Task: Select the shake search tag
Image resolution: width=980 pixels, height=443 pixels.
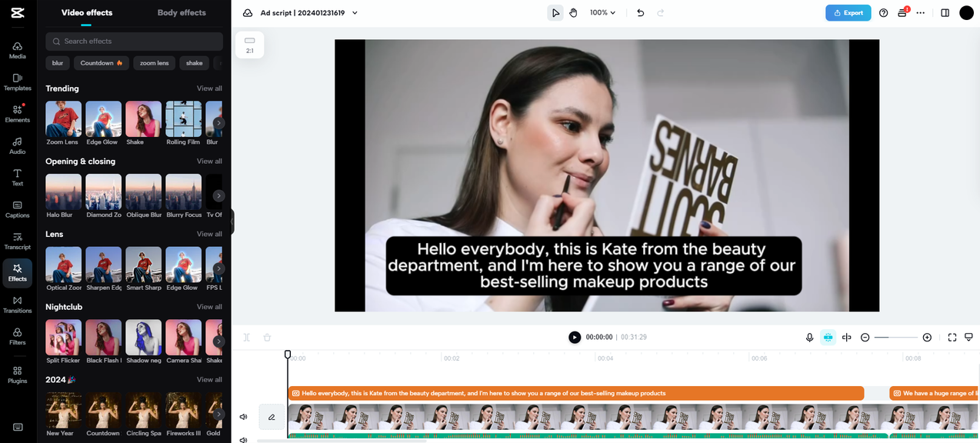Action: click(x=195, y=63)
